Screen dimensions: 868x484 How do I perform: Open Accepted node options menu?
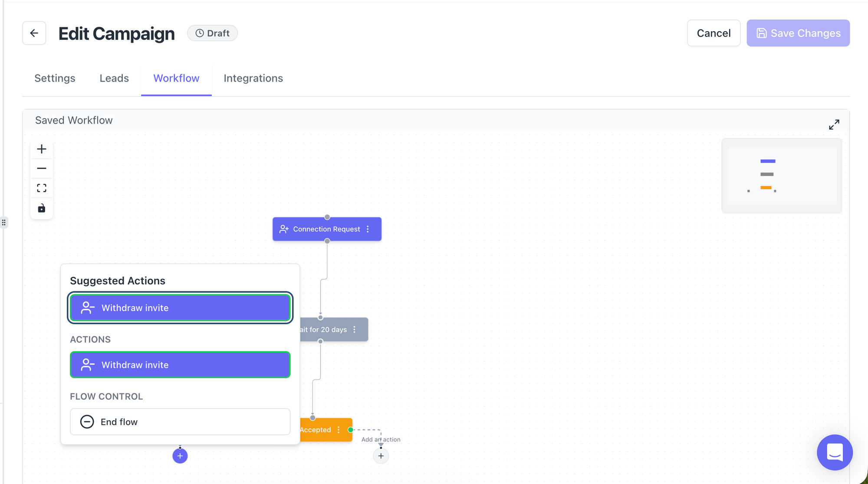[339, 430]
